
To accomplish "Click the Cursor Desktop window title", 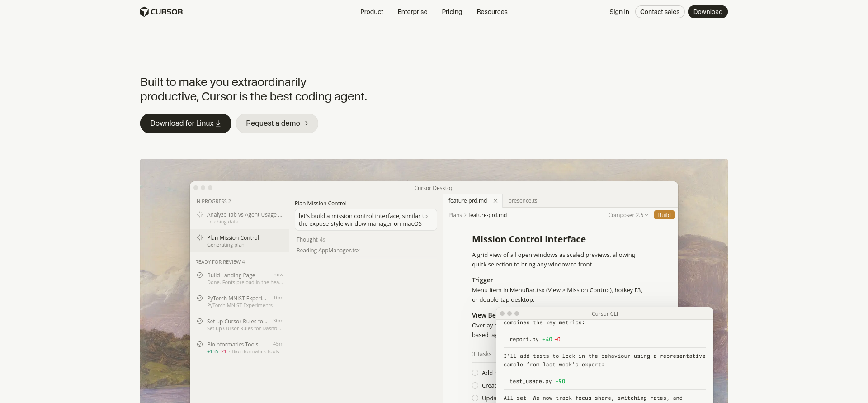I will coord(434,188).
